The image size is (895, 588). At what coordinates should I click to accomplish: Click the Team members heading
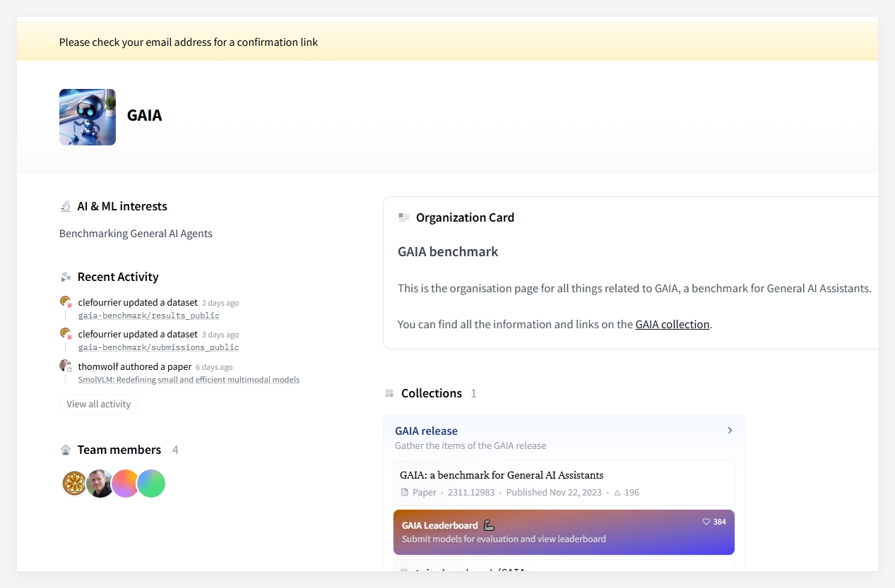point(119,450)
